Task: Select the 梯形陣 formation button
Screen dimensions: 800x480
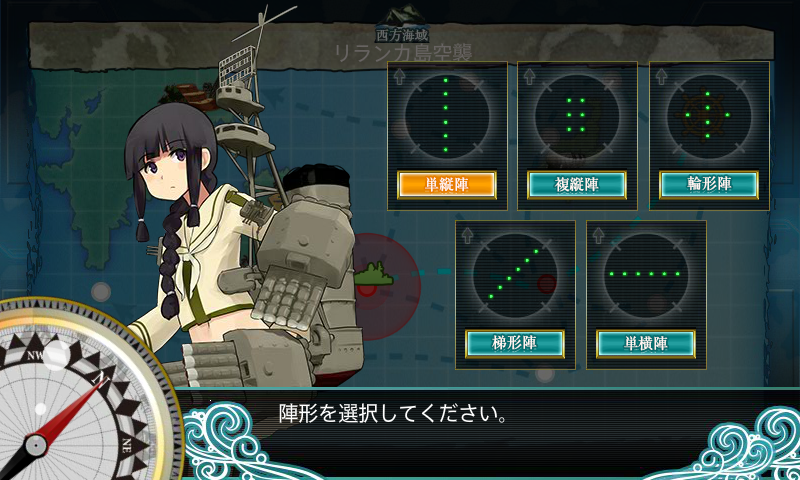Action: (x=515, y=343)
